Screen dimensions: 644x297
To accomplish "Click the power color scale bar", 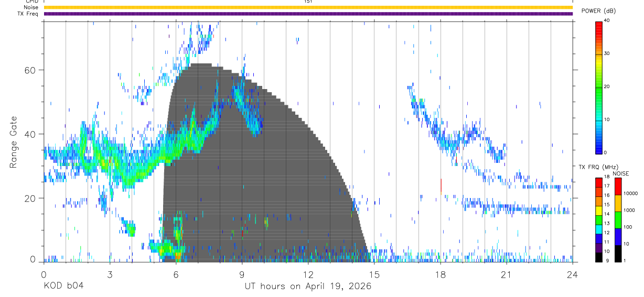I will pyautogui.click(x=598, y=87).
